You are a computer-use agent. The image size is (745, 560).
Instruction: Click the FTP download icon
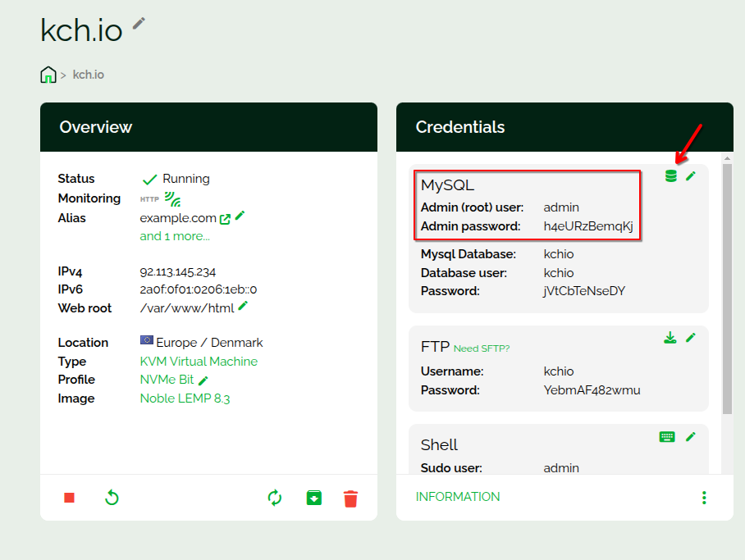[x=670, y=338]
